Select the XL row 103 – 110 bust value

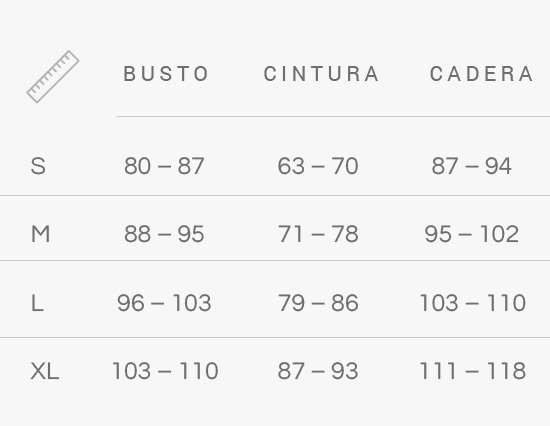coord(165,371)
